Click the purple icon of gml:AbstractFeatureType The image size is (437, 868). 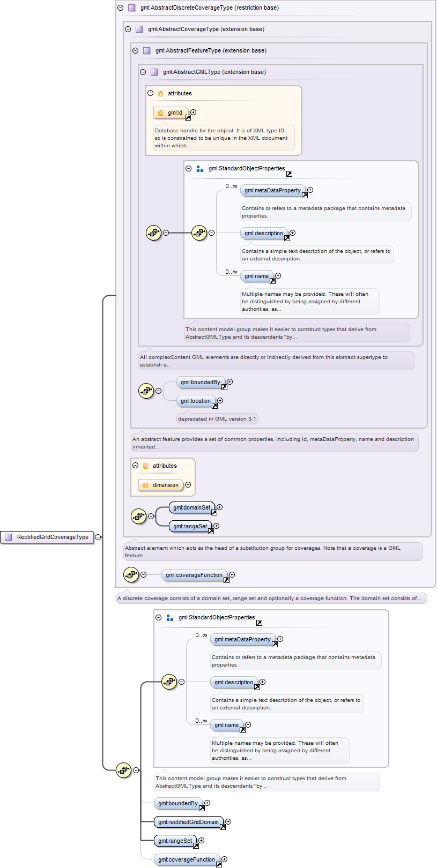pos(147,50)
